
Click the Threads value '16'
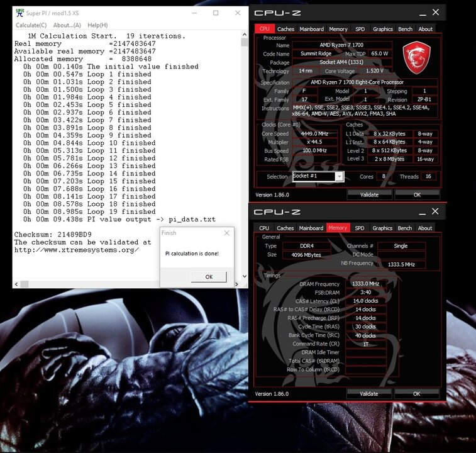point(428,176)
